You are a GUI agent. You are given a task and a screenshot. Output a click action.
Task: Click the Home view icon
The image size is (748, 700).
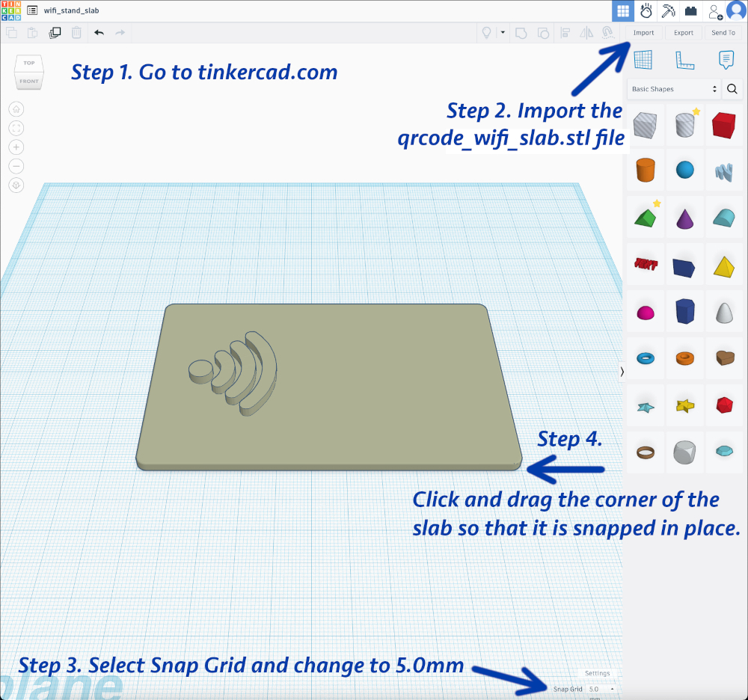pyautogui.click(x=16, y=110)
